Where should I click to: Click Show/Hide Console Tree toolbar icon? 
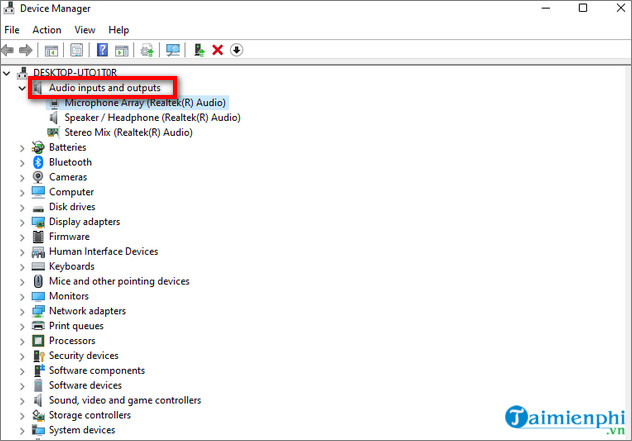click(50, 50)
